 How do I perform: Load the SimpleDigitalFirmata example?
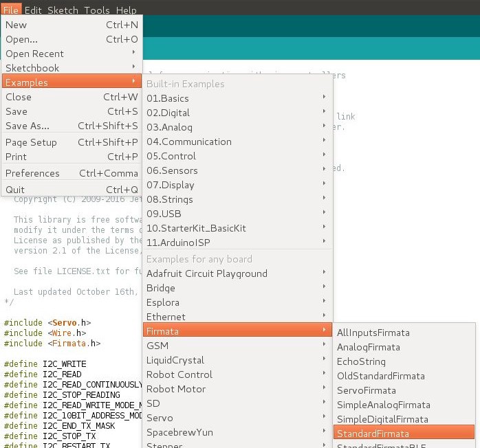click(404, 419)
